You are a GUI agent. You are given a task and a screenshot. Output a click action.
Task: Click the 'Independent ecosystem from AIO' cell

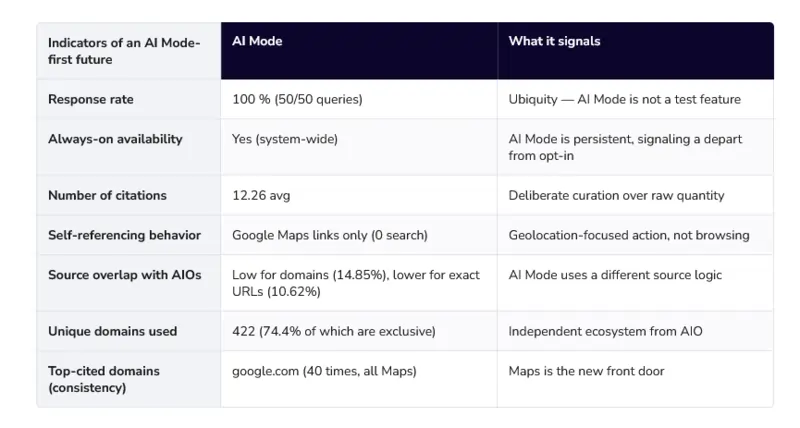tap(636, 331)
